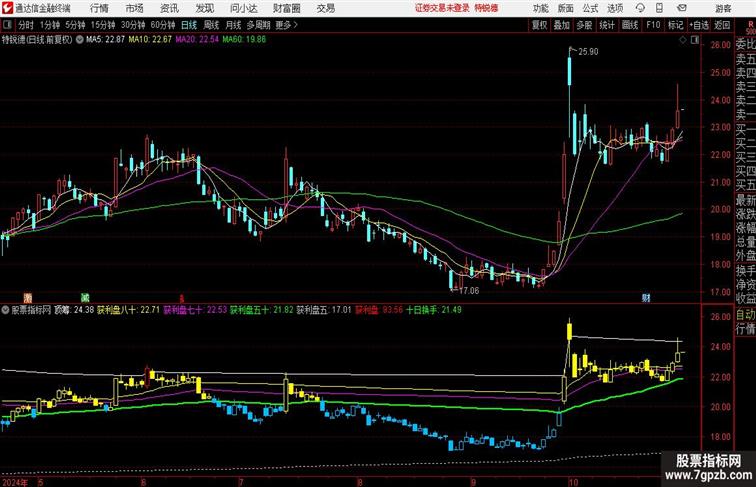Screen dimensions: 756x487
Task: Switch to the 1分钟 period tab
Action: point(50,25)
